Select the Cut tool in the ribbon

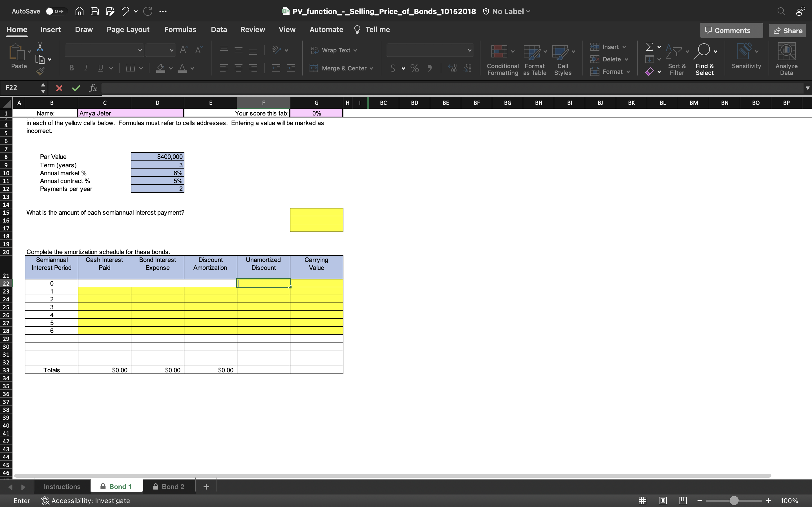pos(40,46)
